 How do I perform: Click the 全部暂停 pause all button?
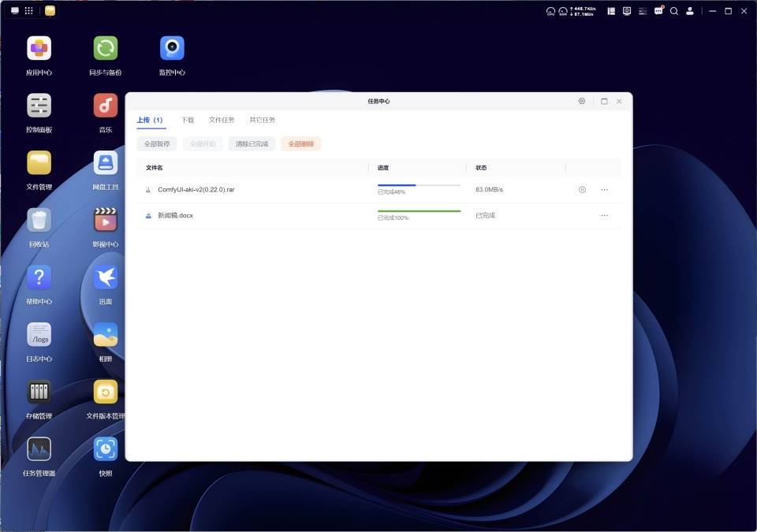click(x=157, y=144)
